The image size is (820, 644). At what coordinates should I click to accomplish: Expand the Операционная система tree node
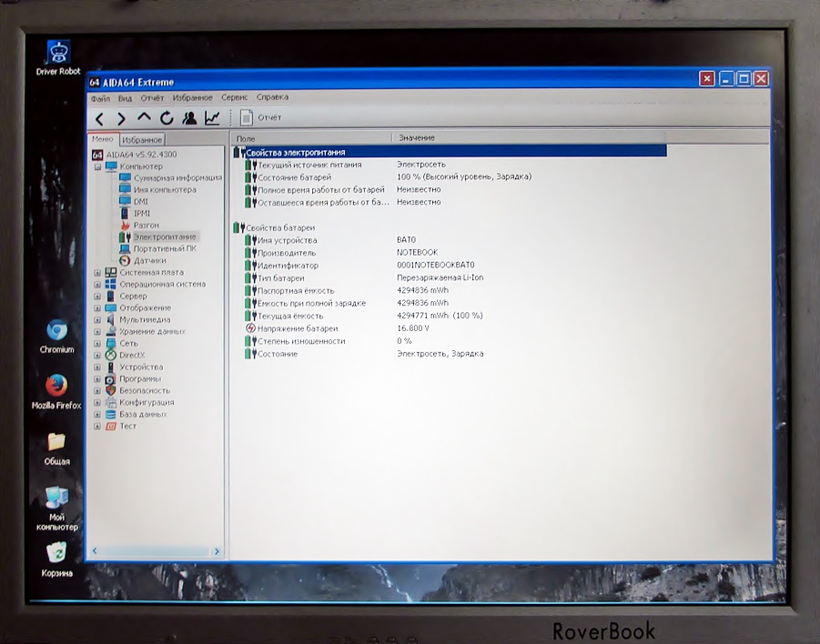97,284
